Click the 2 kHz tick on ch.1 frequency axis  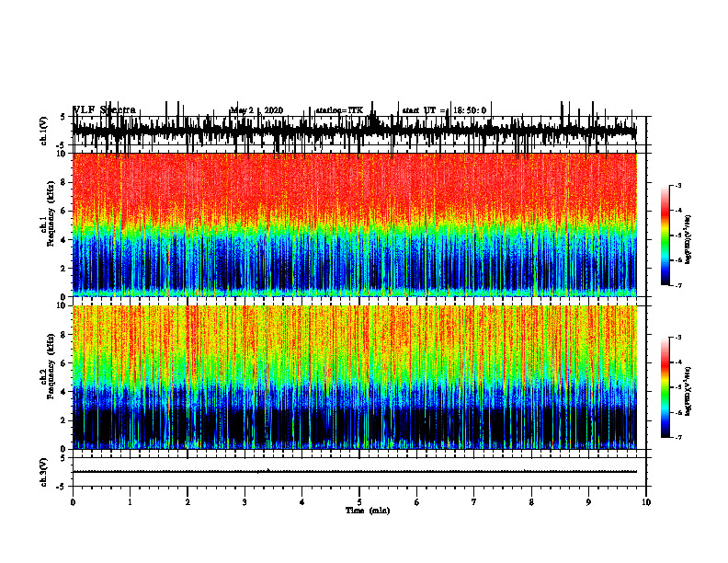pyautogui.click(x=64, y=268)
